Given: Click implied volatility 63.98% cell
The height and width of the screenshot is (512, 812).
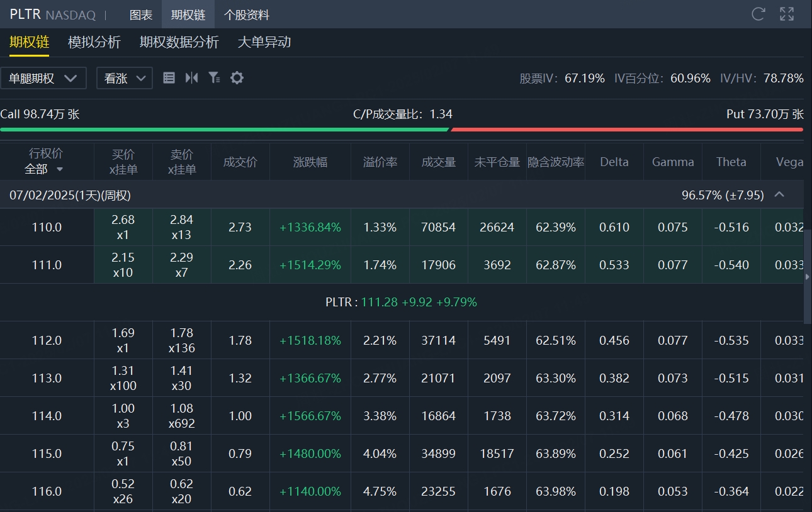Looking at the screenshot, I should (556, 491).
